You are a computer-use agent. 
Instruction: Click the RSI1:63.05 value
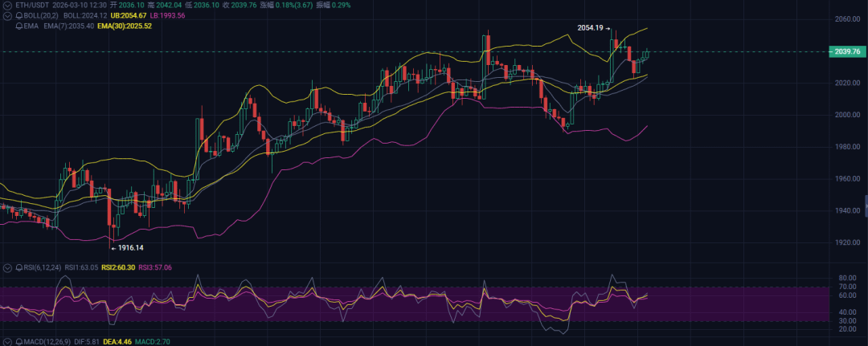pos(81,267)
